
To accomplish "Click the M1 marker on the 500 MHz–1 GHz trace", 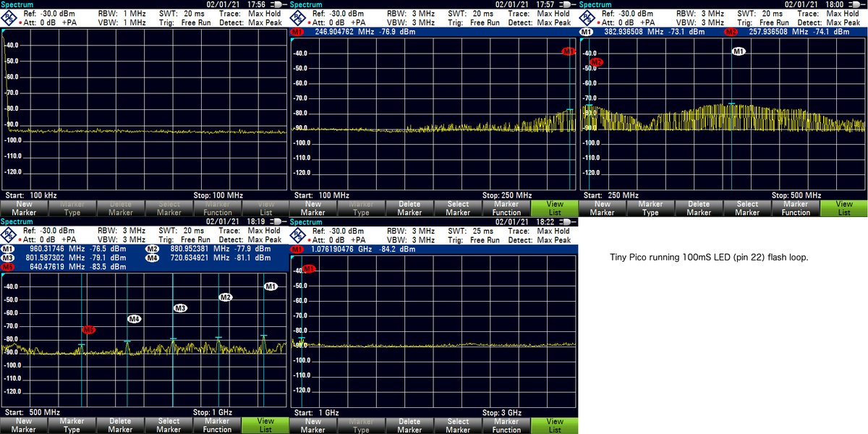I will pyautogui.click(x=271, y=287).
